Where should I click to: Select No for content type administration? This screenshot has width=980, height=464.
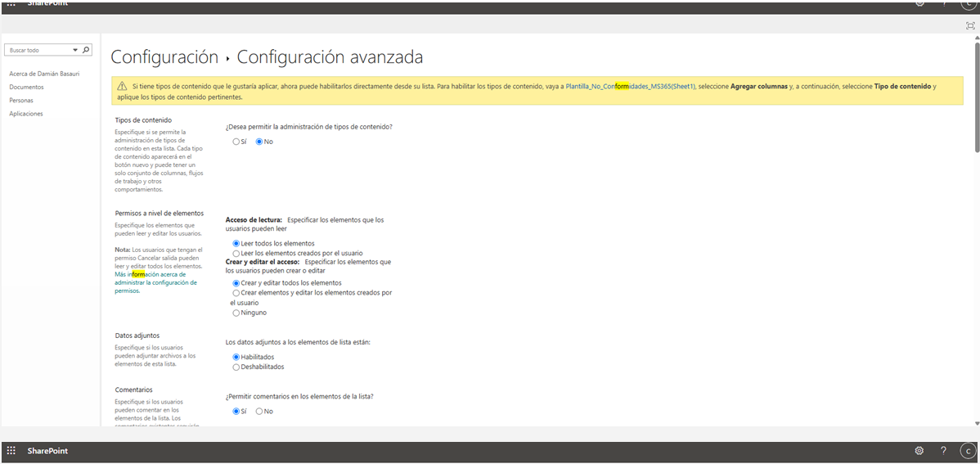(259, 142)
